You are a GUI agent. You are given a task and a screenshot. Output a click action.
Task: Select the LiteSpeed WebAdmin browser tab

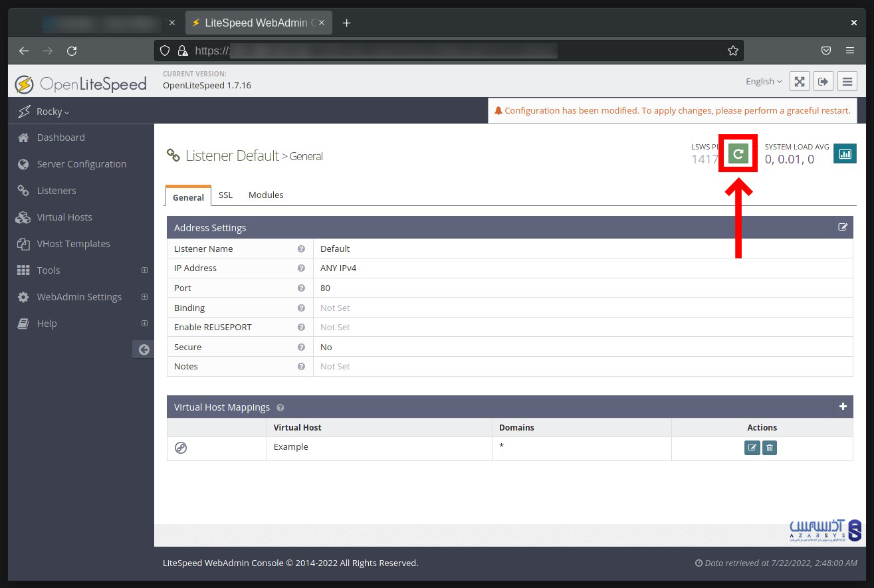coord(259,23)
